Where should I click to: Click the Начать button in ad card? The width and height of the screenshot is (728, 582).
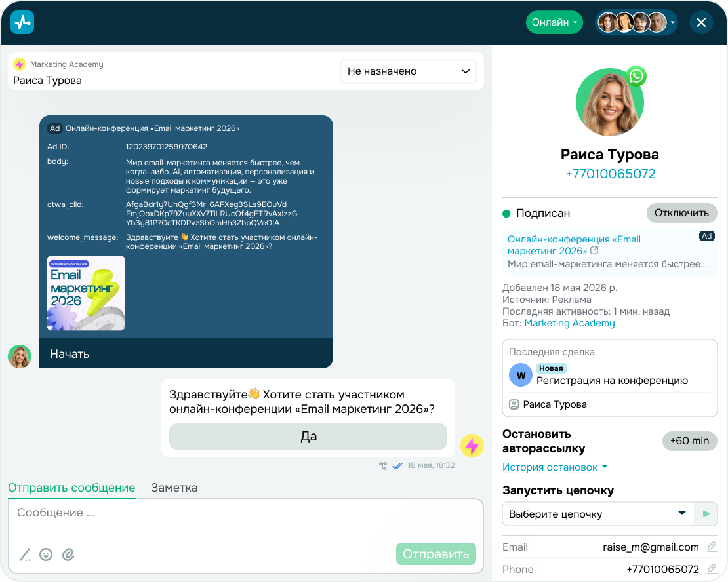186,354
